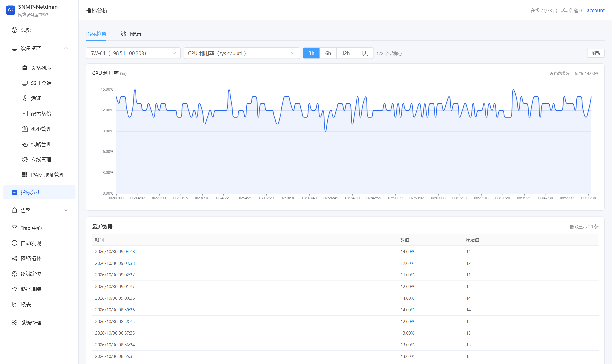Click the 终端定位 crosshair icon
This screenshot has height=364, width=612.
pyautogui.click(x=15, y=274)
